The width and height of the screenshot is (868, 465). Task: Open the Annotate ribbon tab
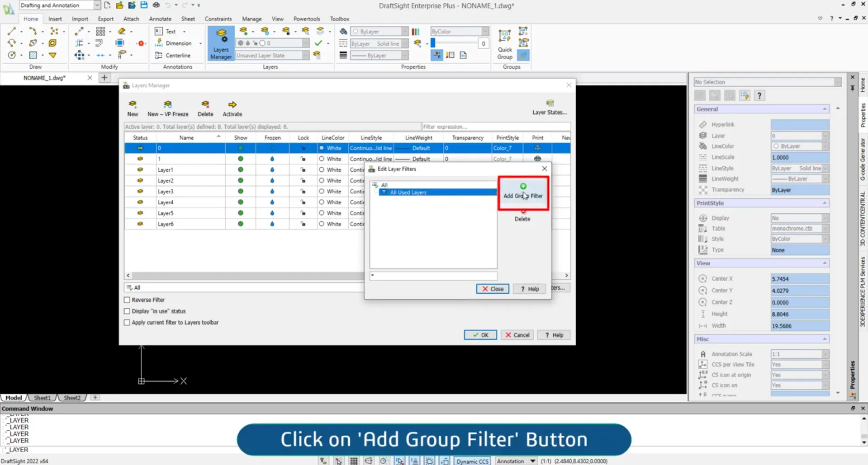[160, 19]
